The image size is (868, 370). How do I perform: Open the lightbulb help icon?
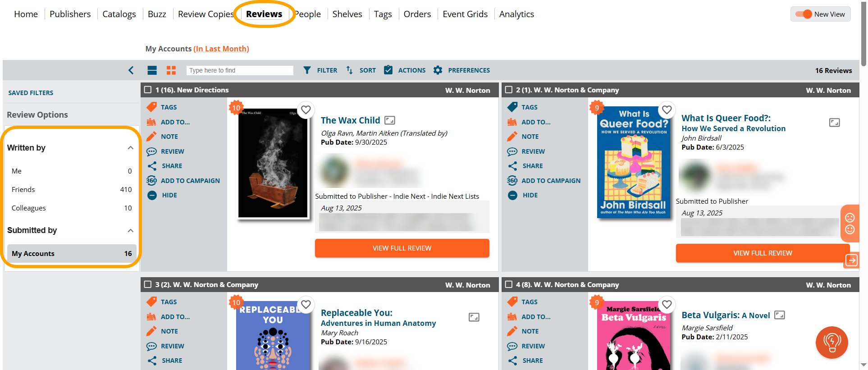(832, 342)
